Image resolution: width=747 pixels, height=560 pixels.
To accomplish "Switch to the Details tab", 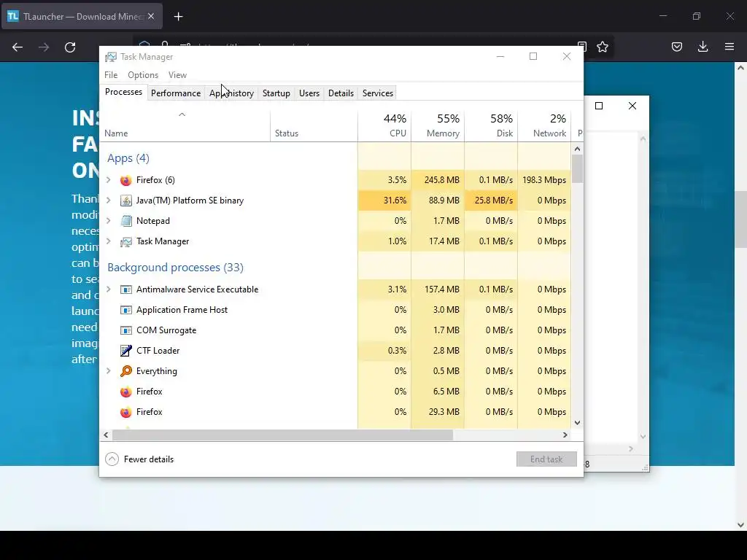I will tap(341, 93).
